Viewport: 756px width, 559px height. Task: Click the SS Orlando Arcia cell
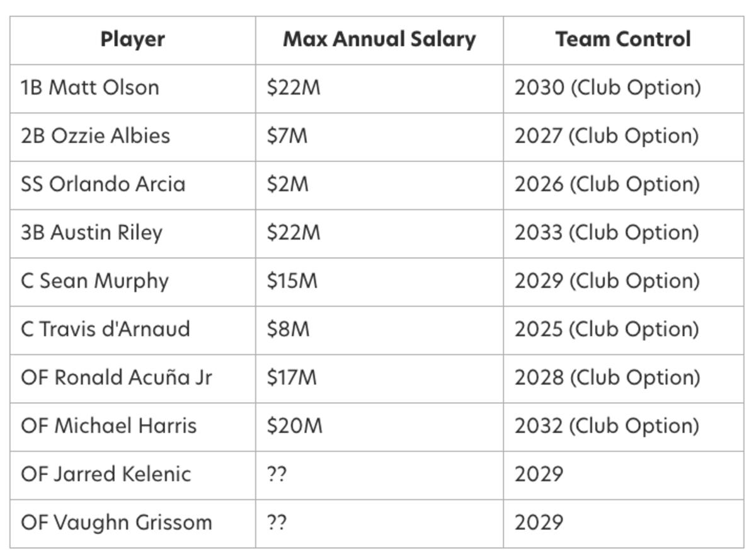(103, 184)
